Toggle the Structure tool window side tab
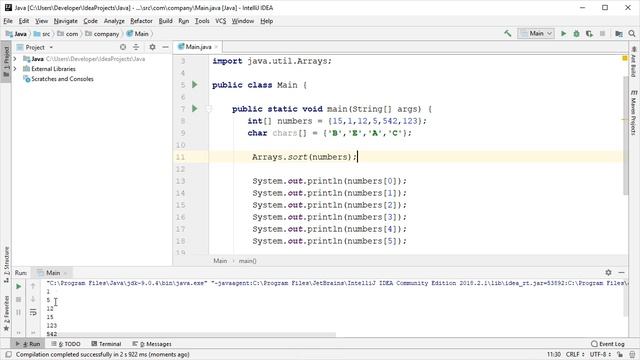Viewport: 640px width, 360px height. click(6, 264)
